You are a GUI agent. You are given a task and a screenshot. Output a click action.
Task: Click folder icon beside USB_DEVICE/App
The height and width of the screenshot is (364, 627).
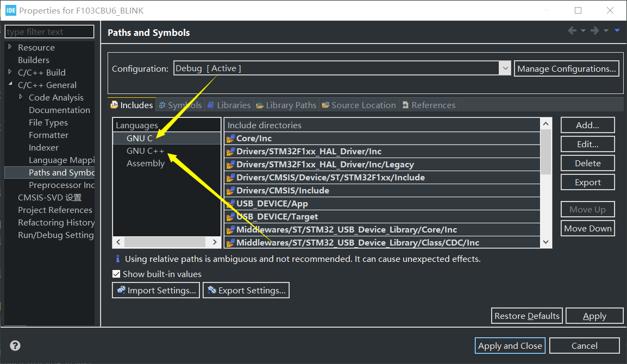click(x=231, y=204)
